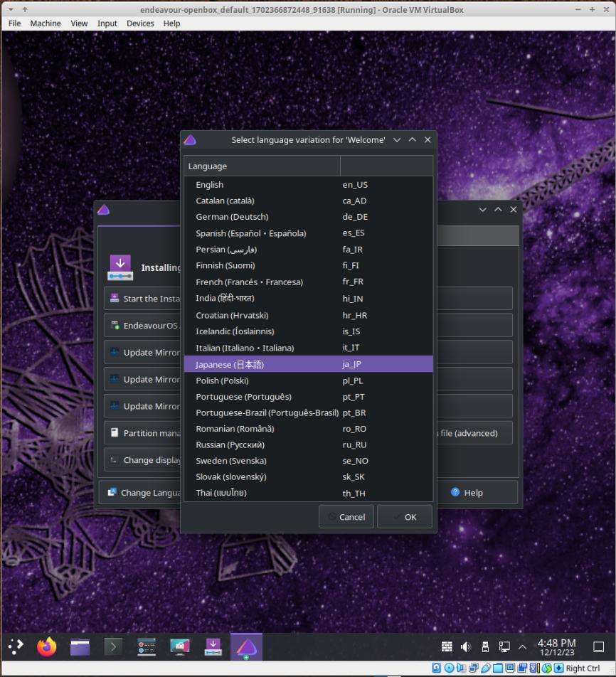
Task: Select Croatian (Hrvatski) language
Action: (309, 315)
